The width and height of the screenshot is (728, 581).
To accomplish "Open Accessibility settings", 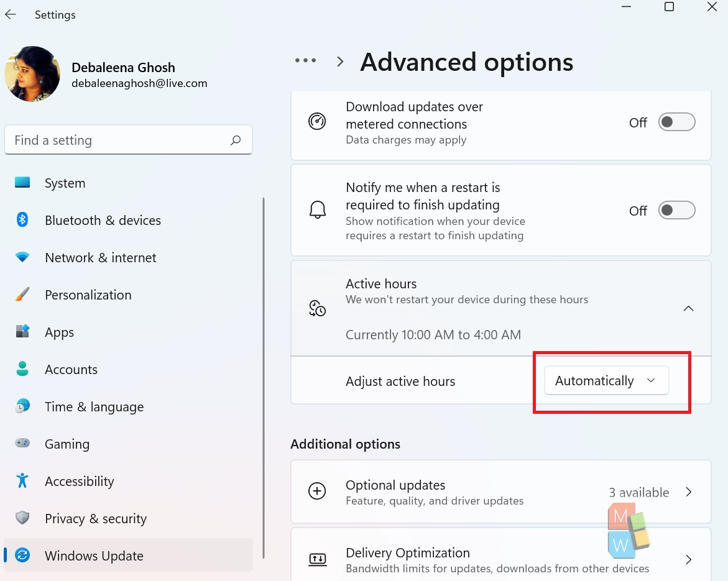I will click(x=128, y=481).
